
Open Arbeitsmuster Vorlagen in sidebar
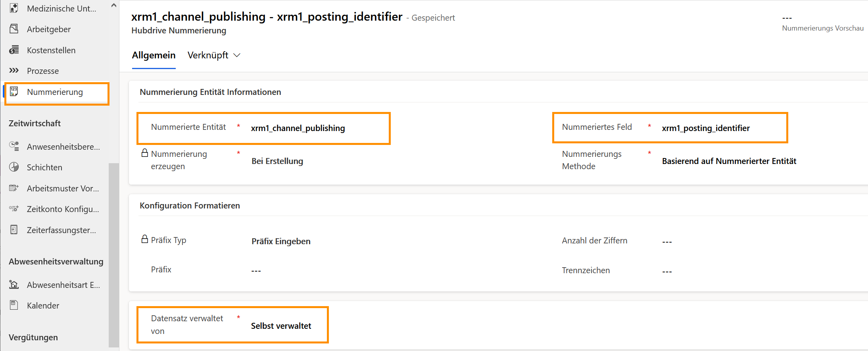[63, 189]
